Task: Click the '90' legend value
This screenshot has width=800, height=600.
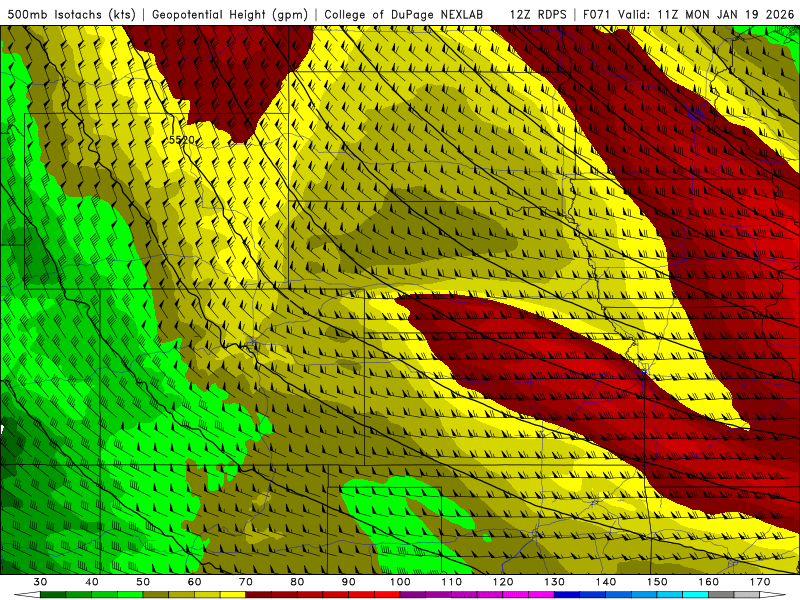Action: click(x=349, y=582)
